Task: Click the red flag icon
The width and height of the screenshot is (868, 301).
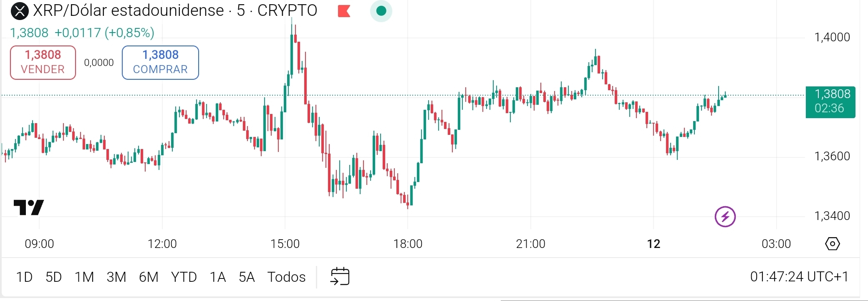Action: click(x=344, y=11)
